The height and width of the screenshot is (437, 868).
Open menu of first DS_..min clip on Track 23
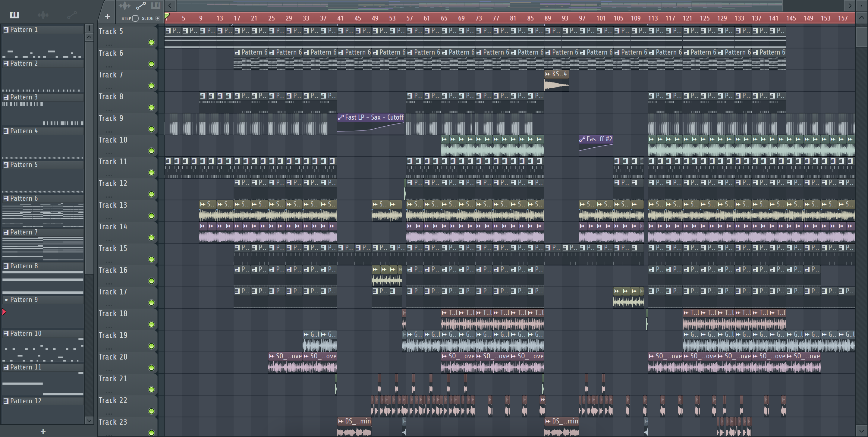coord(340,421)
